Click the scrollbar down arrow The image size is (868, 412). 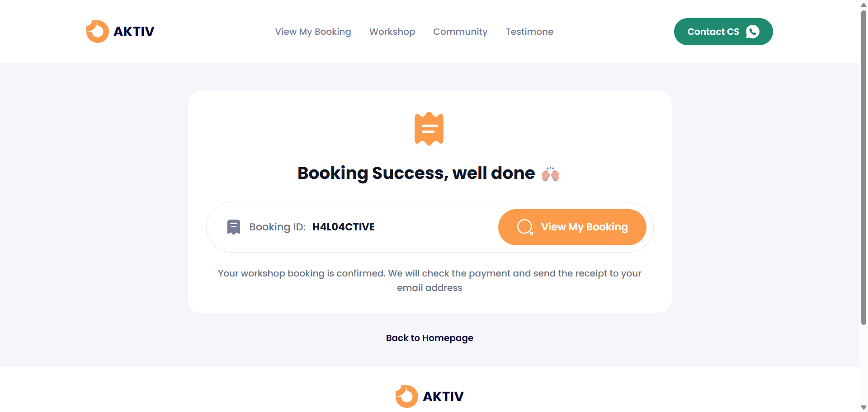pyautogui.click(x=863, y=407)
